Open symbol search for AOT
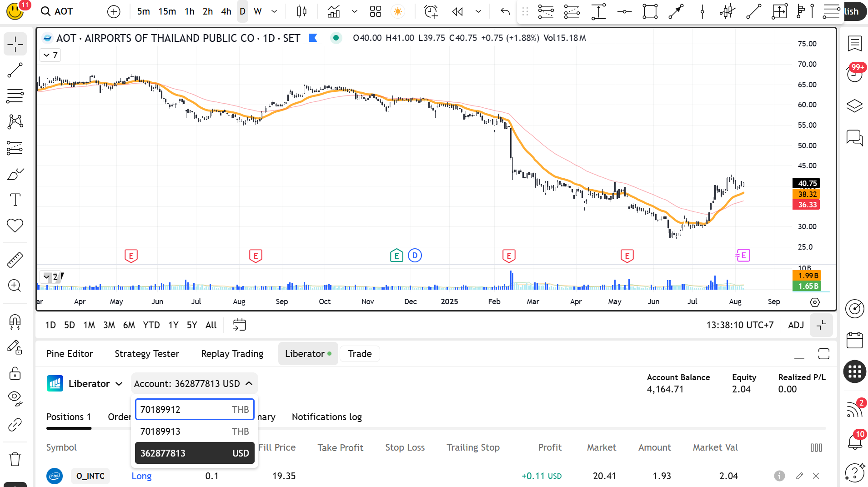Viewport: 868px width, 487px height. pos(57,11)
